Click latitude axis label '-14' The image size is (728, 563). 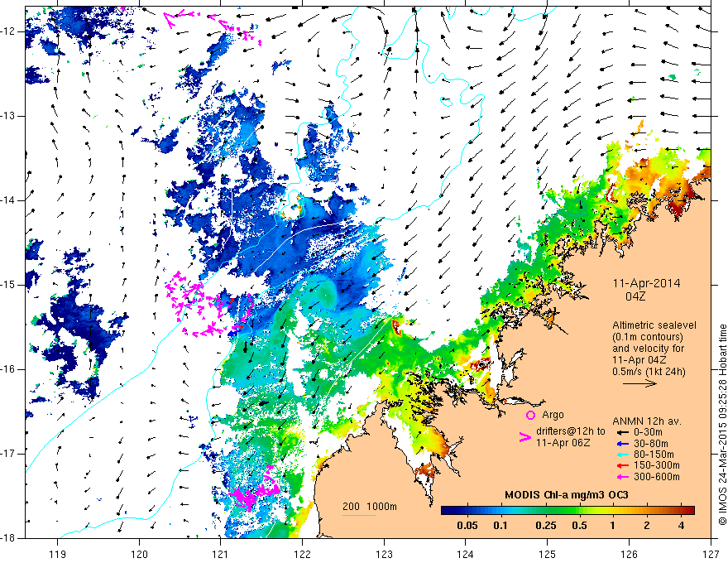pyautogui.click(x=8, y=200)
